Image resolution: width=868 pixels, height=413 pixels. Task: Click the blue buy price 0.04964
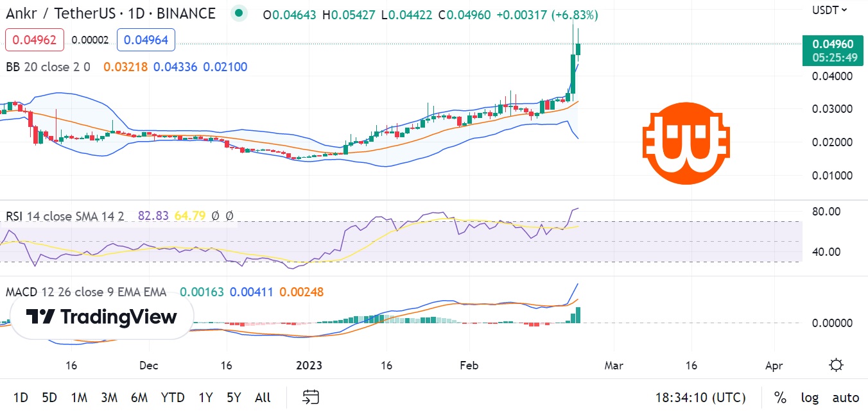(146, 40)
